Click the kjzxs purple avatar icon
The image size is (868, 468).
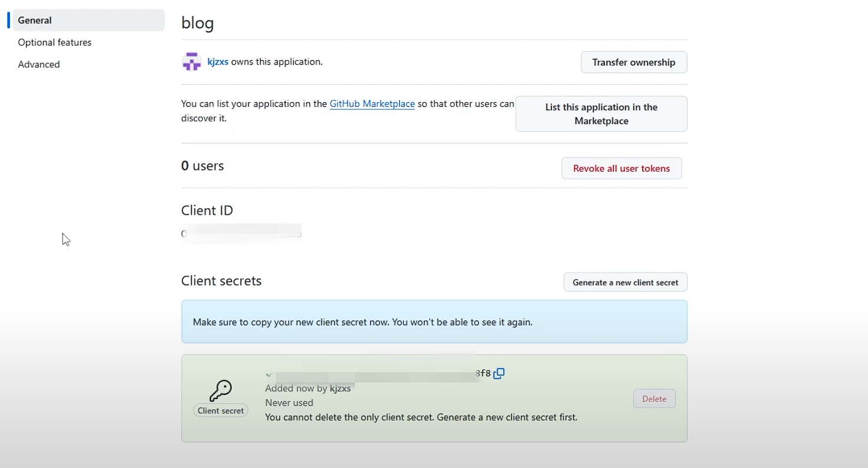192,62
